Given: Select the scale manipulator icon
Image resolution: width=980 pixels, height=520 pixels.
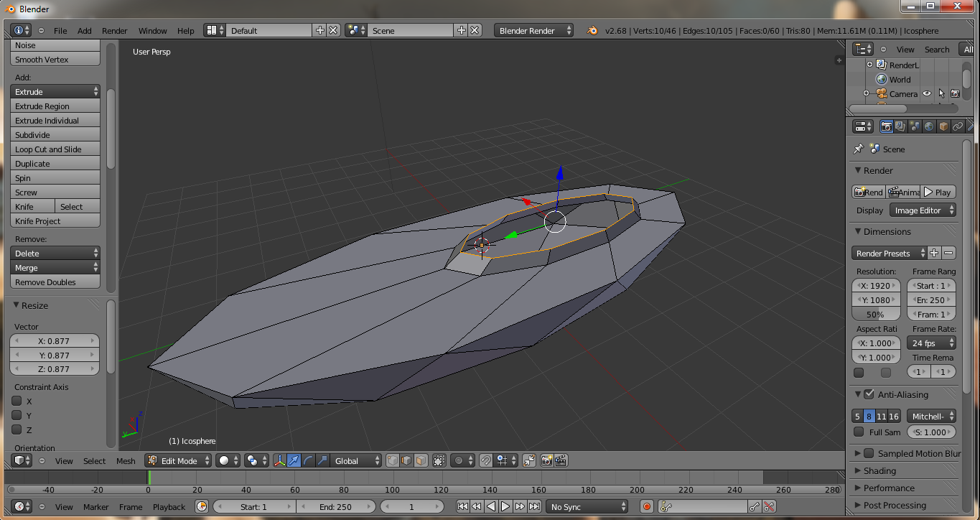Looking at the screenshot, I should coord(322,460).
